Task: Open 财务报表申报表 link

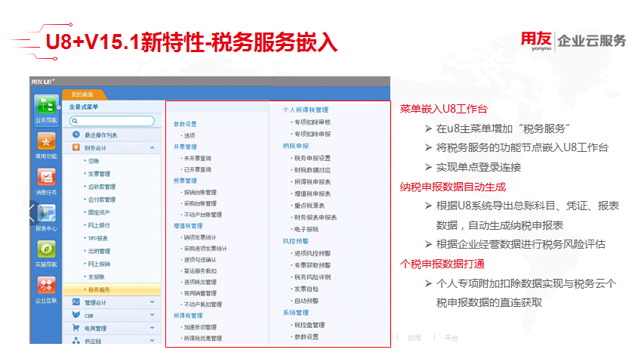Action: 316,218
